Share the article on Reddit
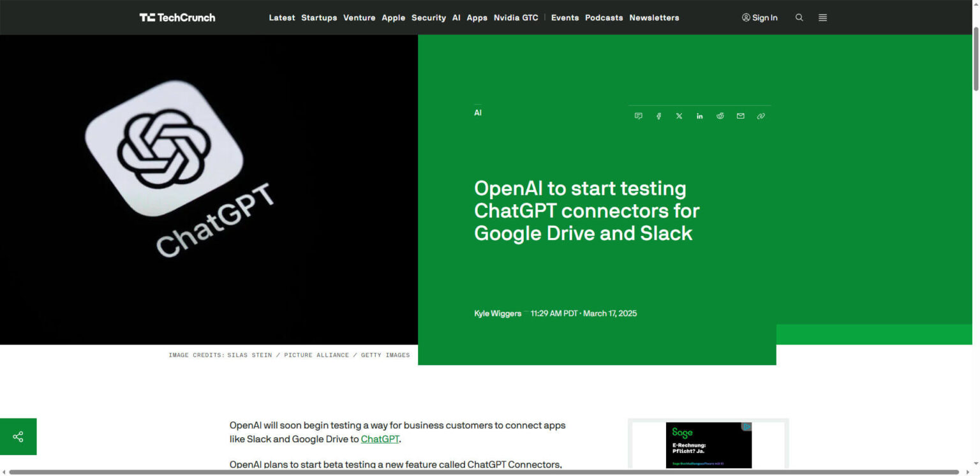 (x=720, y=115)
